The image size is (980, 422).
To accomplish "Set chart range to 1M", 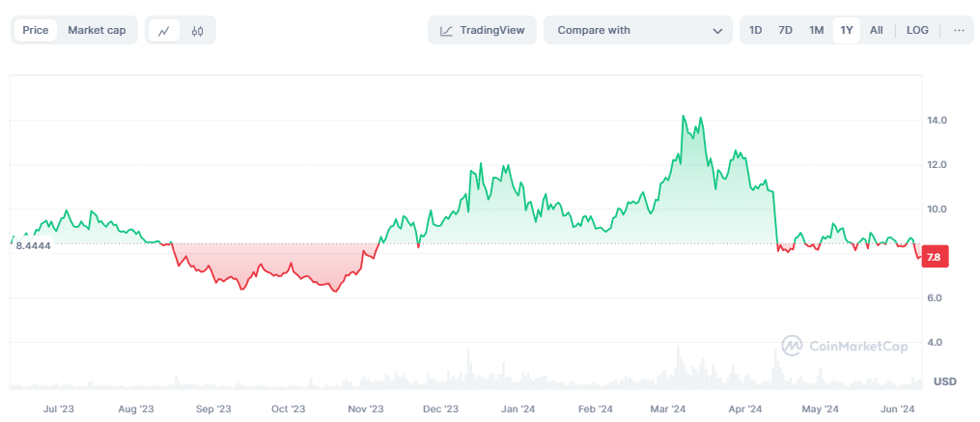I will (x=817, y=30).
